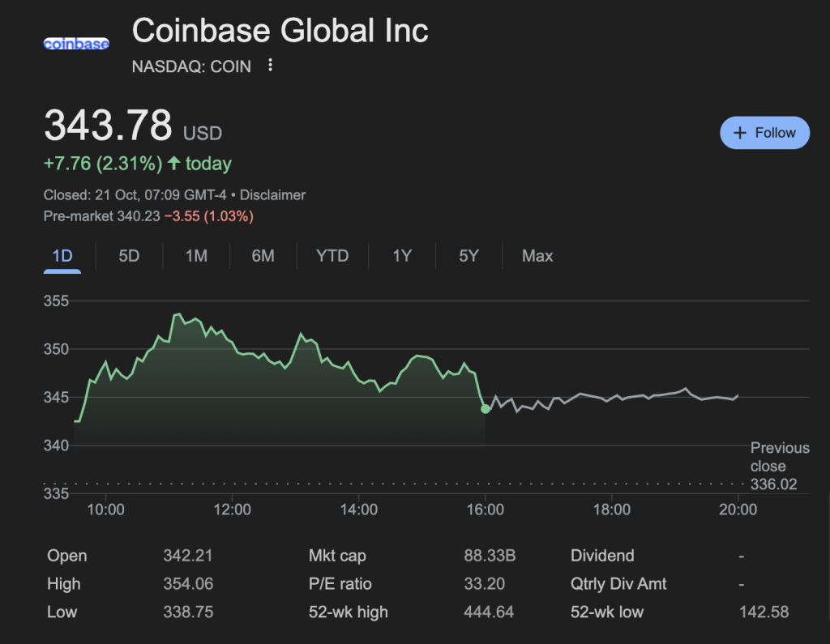
Task: Click the Mkt cap value 88.33B
Action: (490, 556)
